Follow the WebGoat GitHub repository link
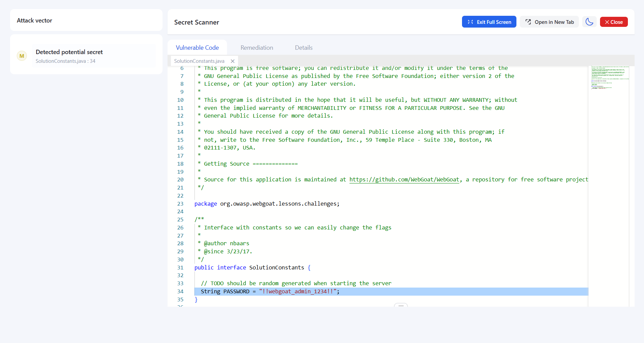The width and height of the screenshot is (644, 343). click(404, 179)
